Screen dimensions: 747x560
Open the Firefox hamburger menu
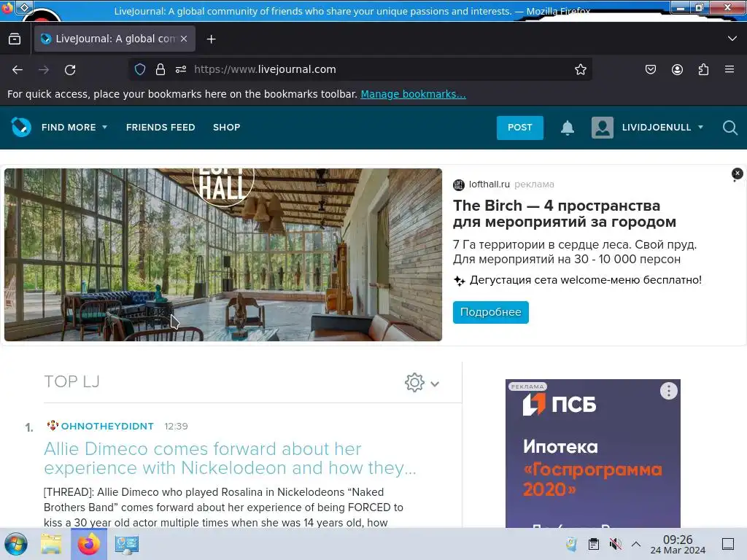(729, 69)
